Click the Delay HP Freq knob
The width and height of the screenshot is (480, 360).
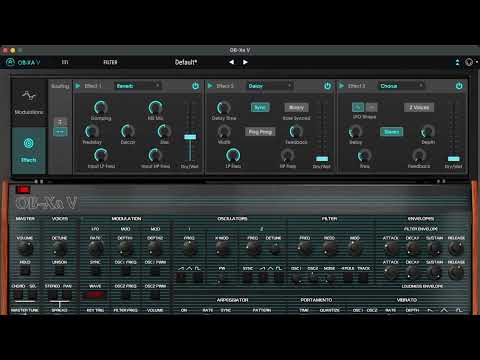287,155
